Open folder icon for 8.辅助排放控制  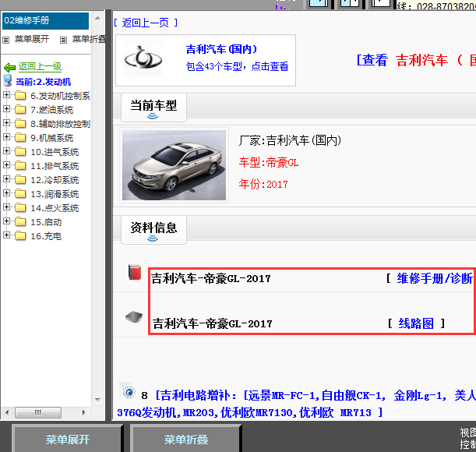20,124
